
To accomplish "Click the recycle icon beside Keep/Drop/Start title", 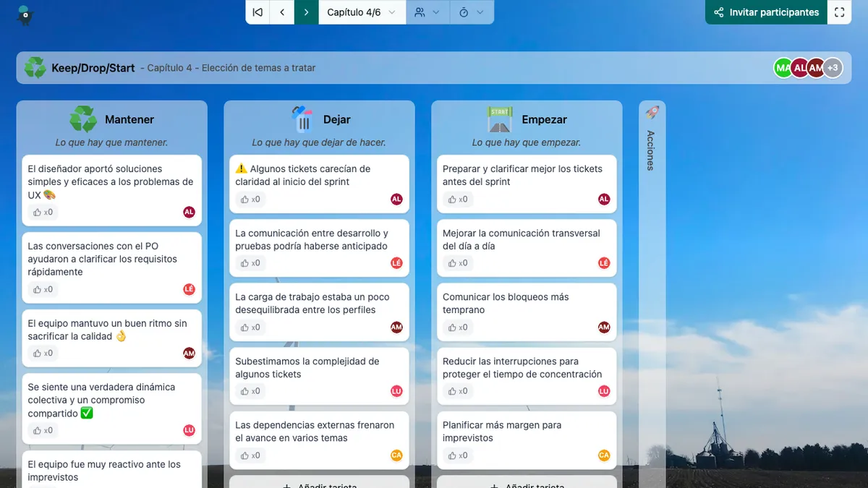I will pos(35,68).
